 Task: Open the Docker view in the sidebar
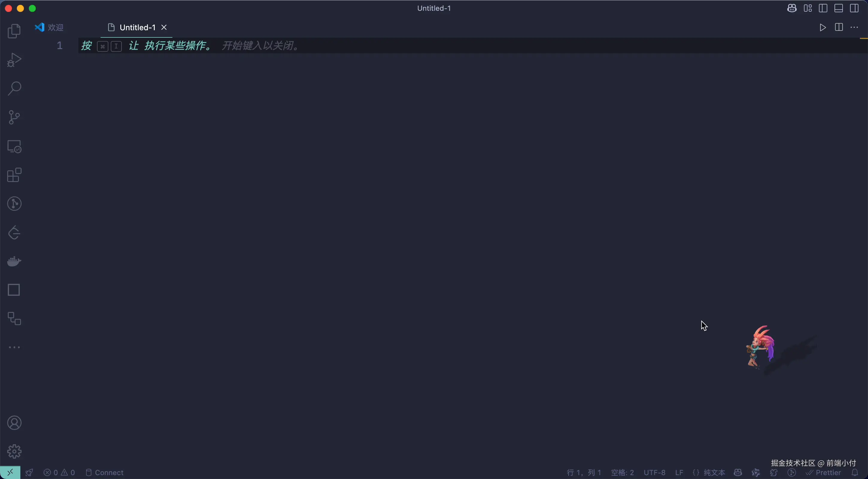point(14,262)
